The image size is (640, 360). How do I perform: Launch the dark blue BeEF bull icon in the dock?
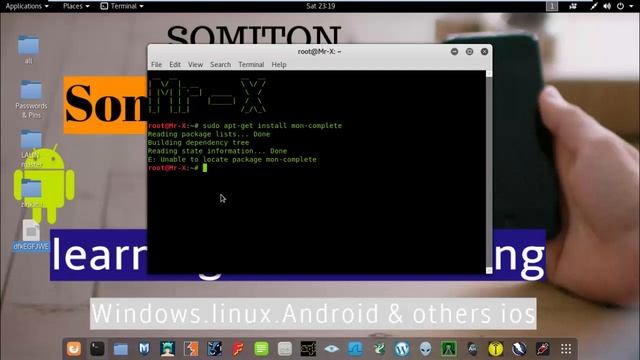pos(214,349)
